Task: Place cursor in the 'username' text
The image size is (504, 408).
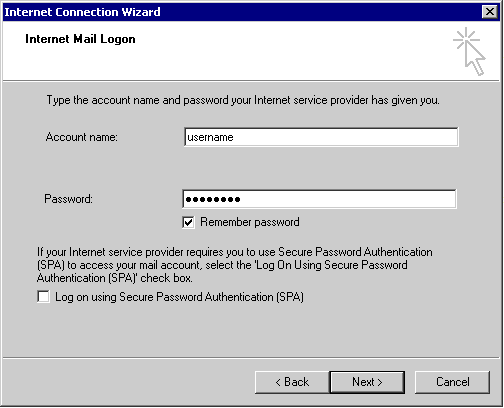Action: pyautogui.click(x=210, y=137)
